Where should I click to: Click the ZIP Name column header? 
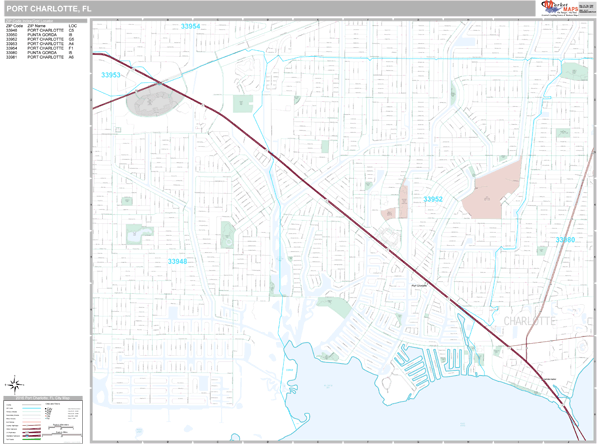click(x=36, y=26)
